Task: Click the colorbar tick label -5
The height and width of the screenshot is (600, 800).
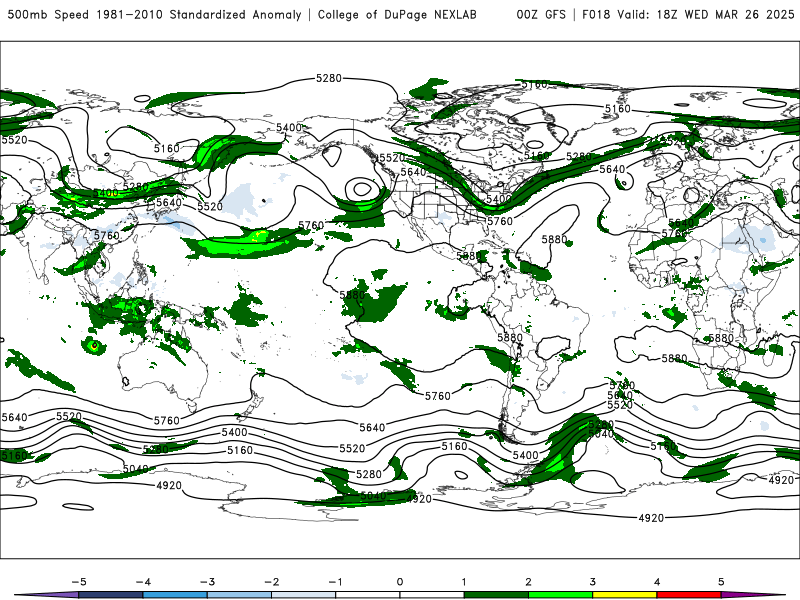Action: [79, 582]
